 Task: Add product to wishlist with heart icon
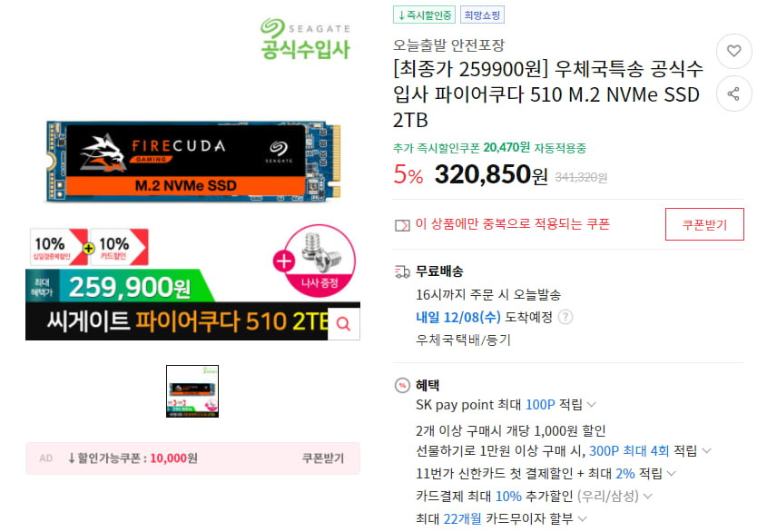[x=733, y=51]
